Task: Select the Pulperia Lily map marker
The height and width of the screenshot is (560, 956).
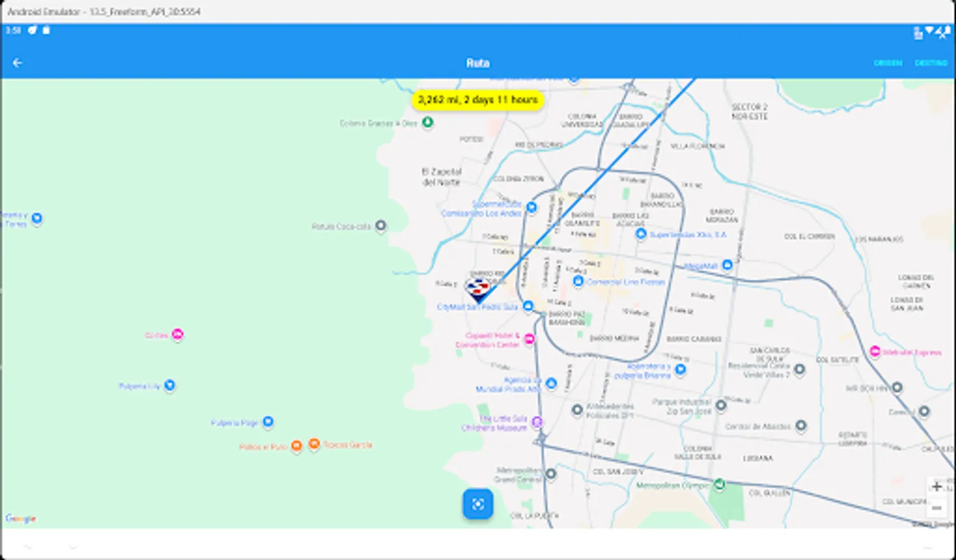Action: (x=170, y=386)
